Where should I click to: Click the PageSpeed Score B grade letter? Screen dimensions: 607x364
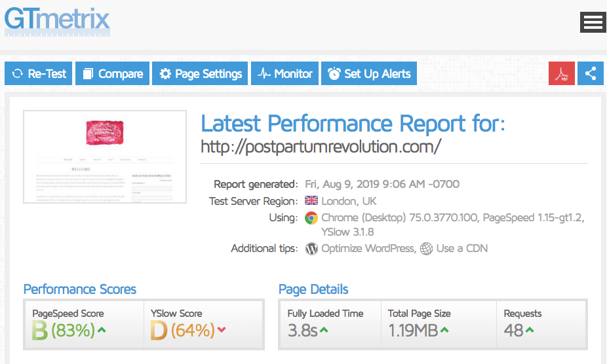(x=39, y=331)
